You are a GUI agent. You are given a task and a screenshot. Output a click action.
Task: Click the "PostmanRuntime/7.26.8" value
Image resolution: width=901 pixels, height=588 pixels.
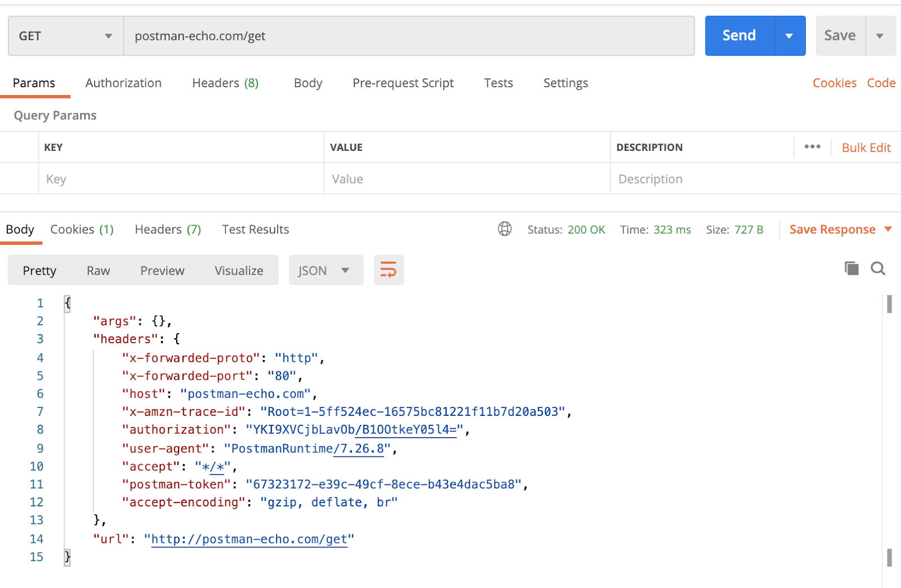(307, 448)
